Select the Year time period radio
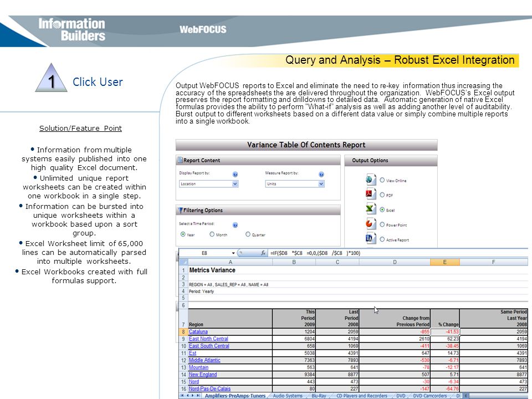This screenshot has height=399, width=532. pos(183,234)
